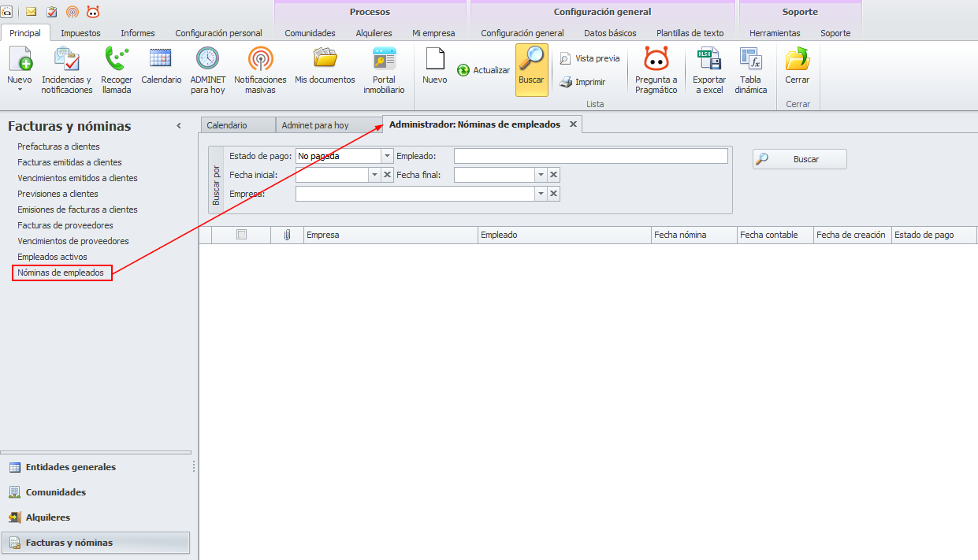Close the Nóminas de empleados tab

point(573,124)
